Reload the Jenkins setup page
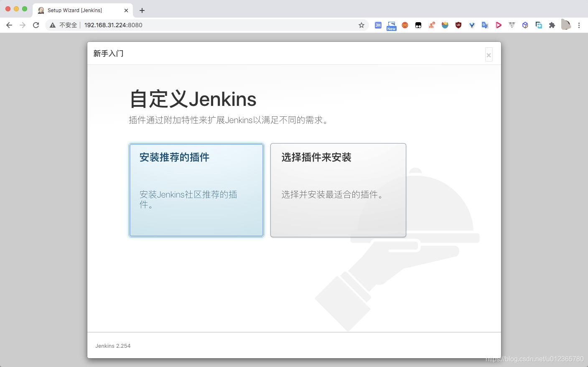This screenshot has height=367, width=588. [x=36, y=25]
